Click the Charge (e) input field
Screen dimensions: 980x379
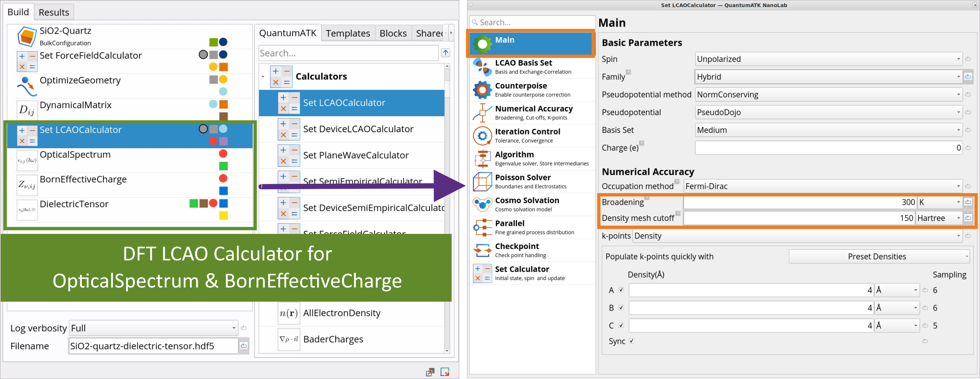click(829, 147)
